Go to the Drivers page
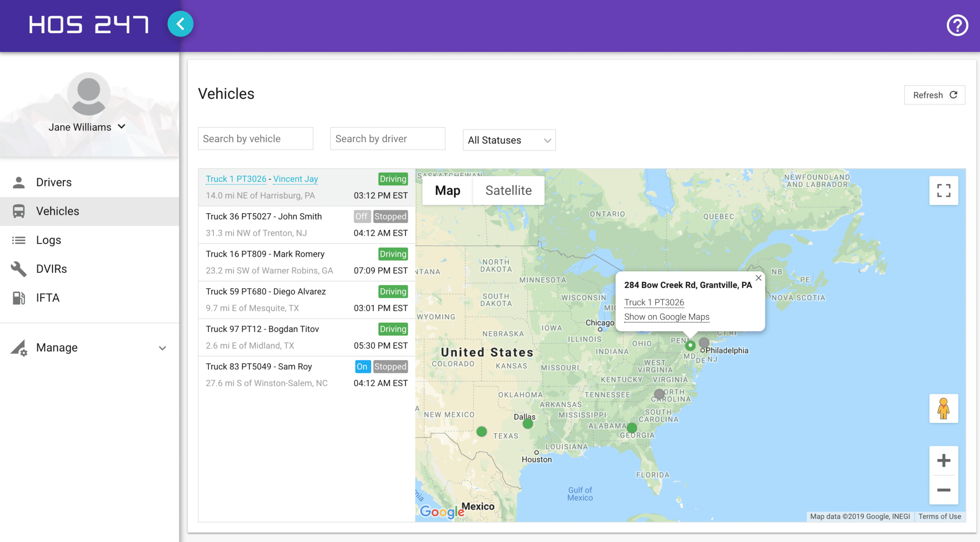 coord(54,182)
